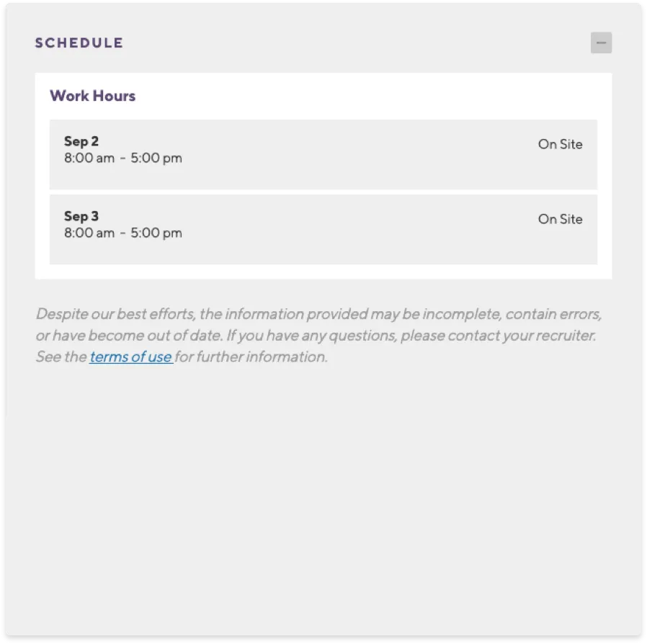Click the underlined terms of use text
Viewport: 647px width, 644px height.
(x=130, y=357)
